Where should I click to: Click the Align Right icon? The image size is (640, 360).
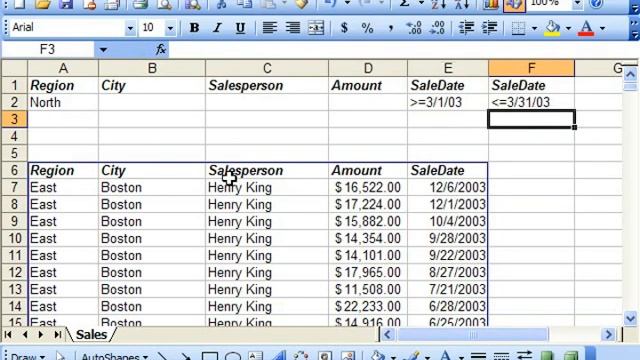coord(293,28)
